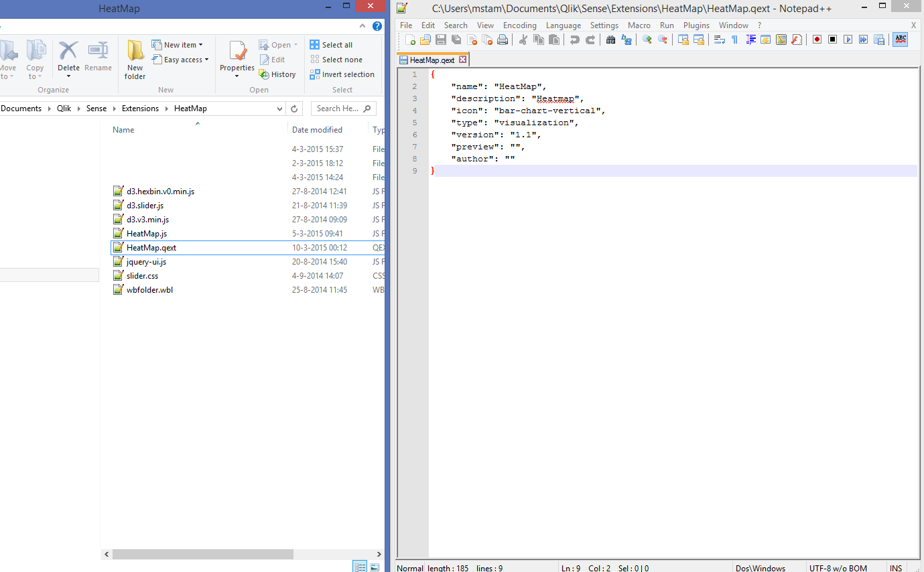
Task: Click the New file icon in Notepad++
Action: [x=410, y=40]
